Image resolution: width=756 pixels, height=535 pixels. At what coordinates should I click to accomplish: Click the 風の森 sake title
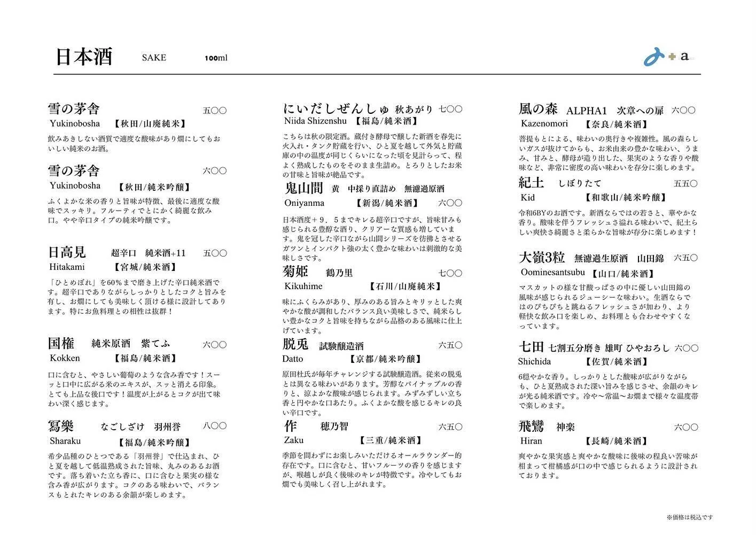pyautogui.click(x=538, y=109)
